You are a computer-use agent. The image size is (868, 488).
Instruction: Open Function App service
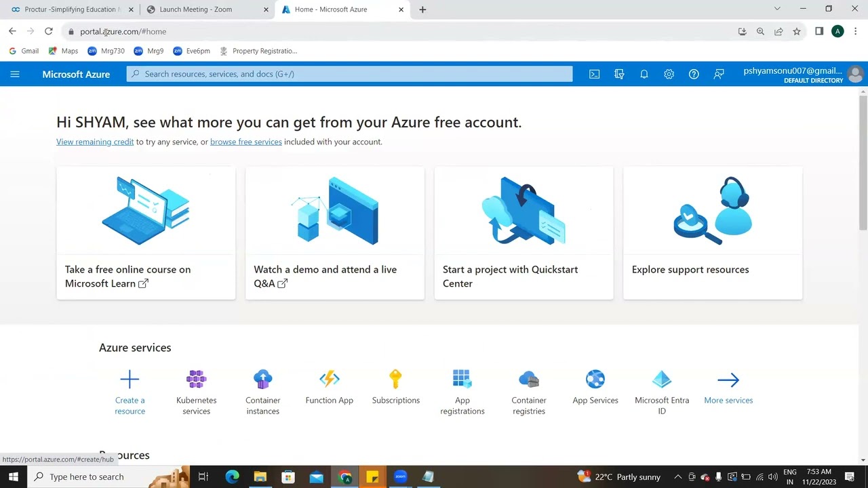(329, 388)
